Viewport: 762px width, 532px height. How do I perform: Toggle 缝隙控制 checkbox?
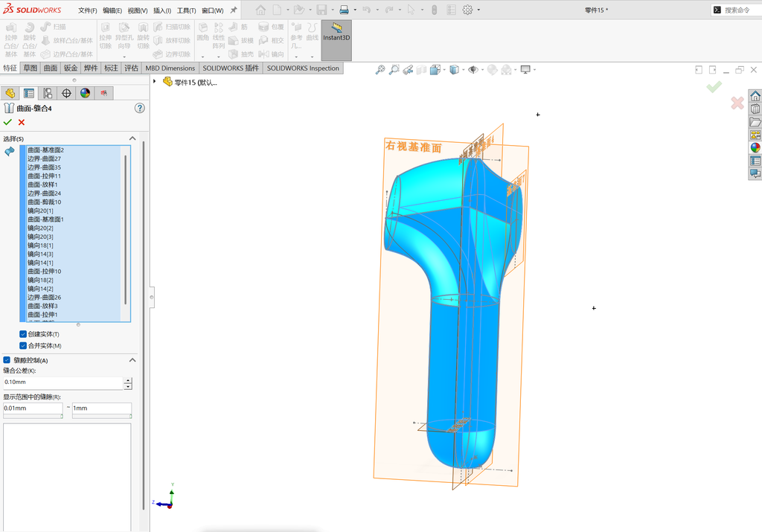click(x=7, y=360)
